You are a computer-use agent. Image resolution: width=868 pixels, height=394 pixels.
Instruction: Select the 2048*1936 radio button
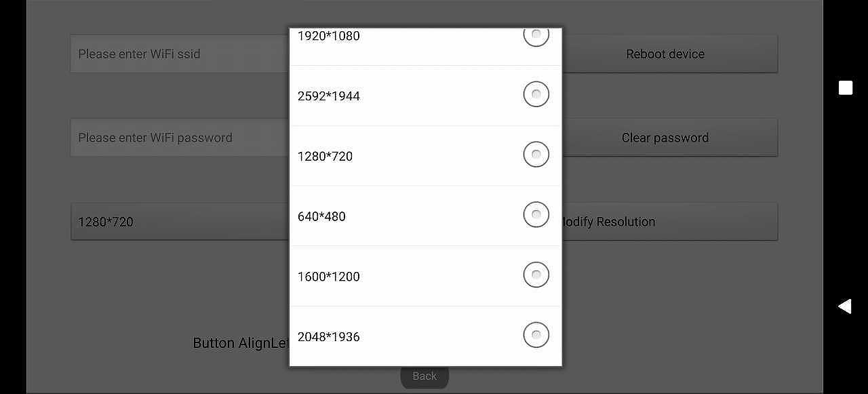536,335
